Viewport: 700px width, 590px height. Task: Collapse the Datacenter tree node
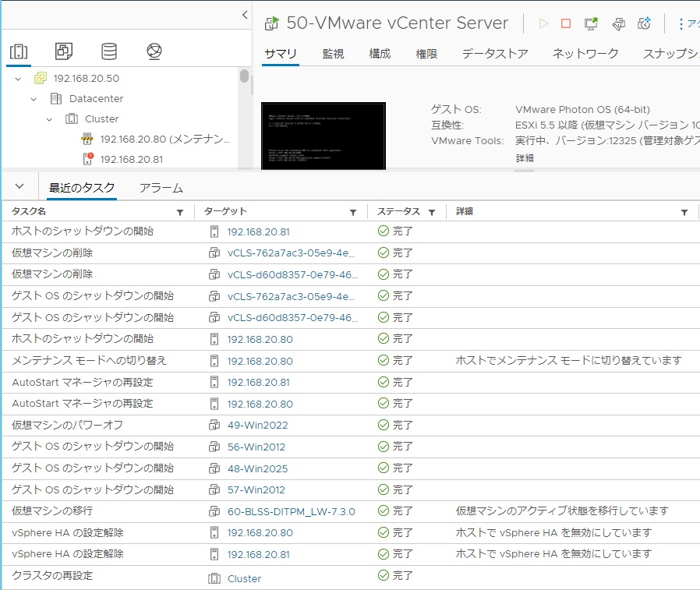[x=34, y=99]
